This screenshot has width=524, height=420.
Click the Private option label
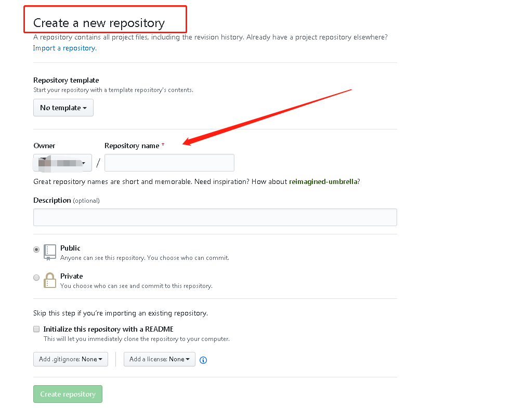72,277
